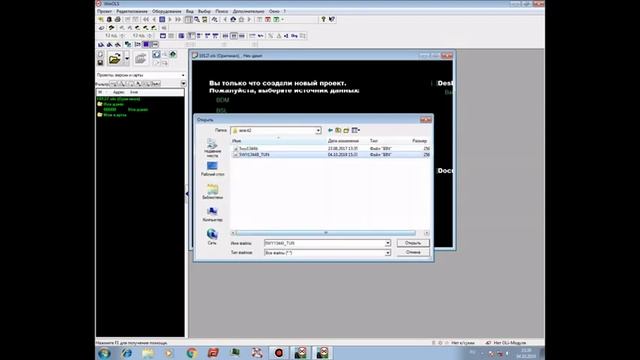Select the file ending in _TUN
Screen dimensions: 640x360
330,155
